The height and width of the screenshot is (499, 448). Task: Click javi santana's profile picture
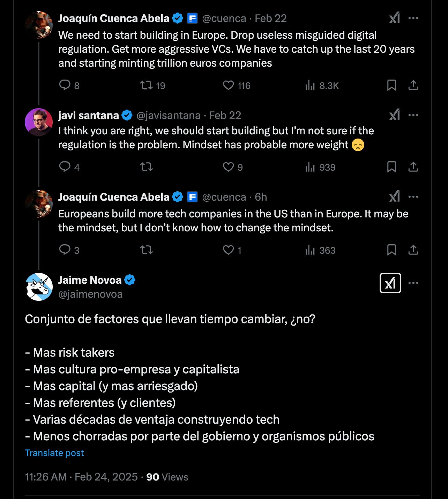[x=39, y=122]
